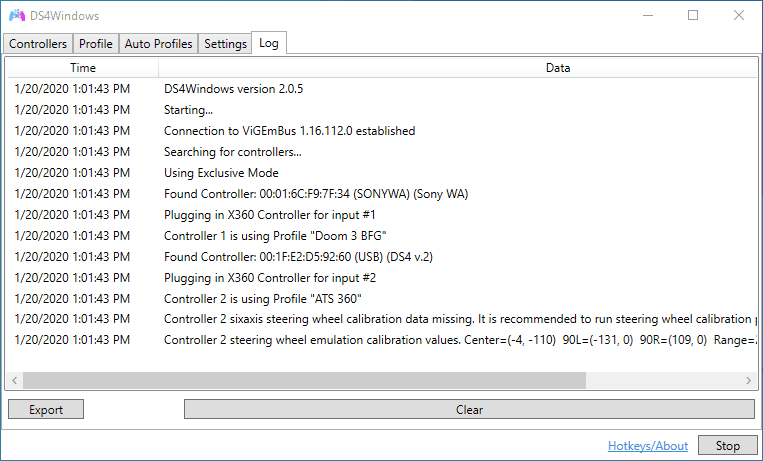Export the log to a file
The height and width of the screenshot is (461, 763).
coord(46,409)
